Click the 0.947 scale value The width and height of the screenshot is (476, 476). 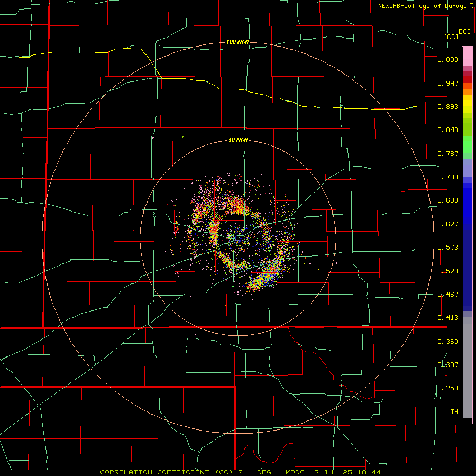tap(448, 83)
